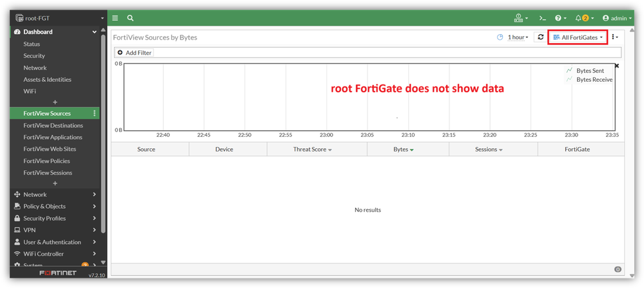The width and height of the screenshot is (644, 288).
Task: Expand Security Profiles menu
Action: pos(55,218)
